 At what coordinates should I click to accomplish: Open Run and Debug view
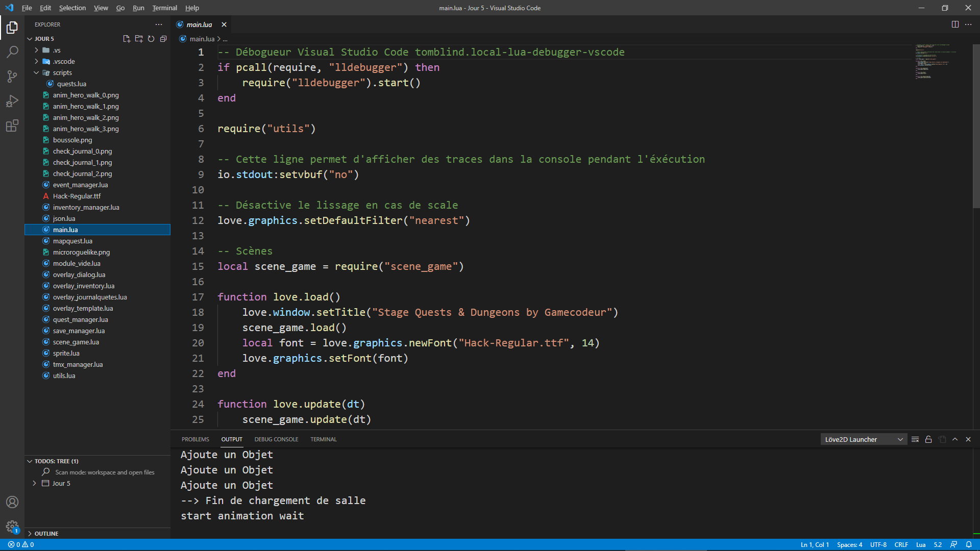(x=12, y=101)
